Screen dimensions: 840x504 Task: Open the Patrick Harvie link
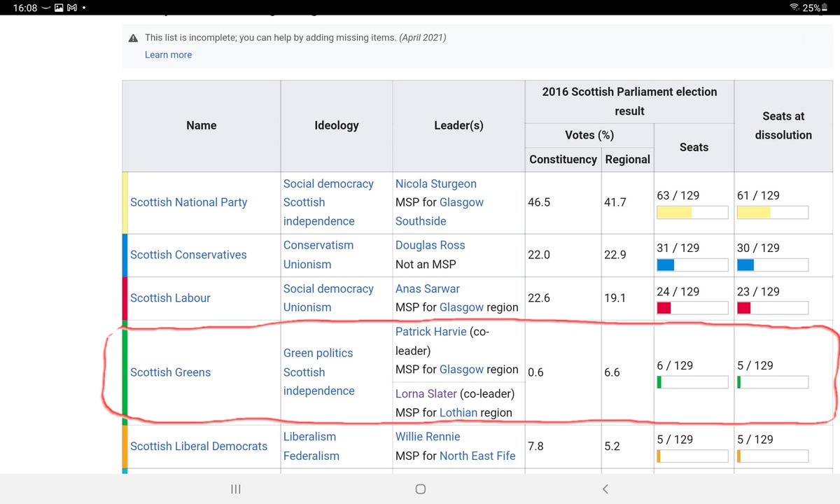click(x=431, y=331)
